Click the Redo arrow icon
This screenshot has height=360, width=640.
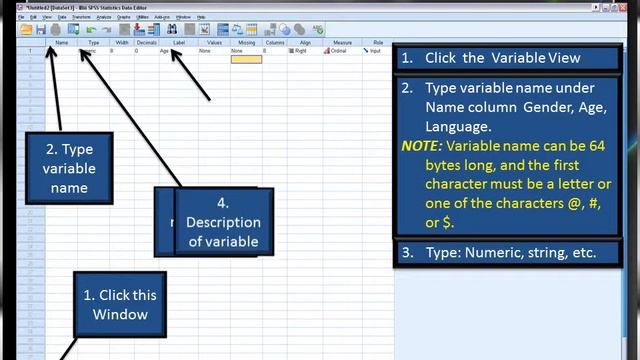click(107, 30)
